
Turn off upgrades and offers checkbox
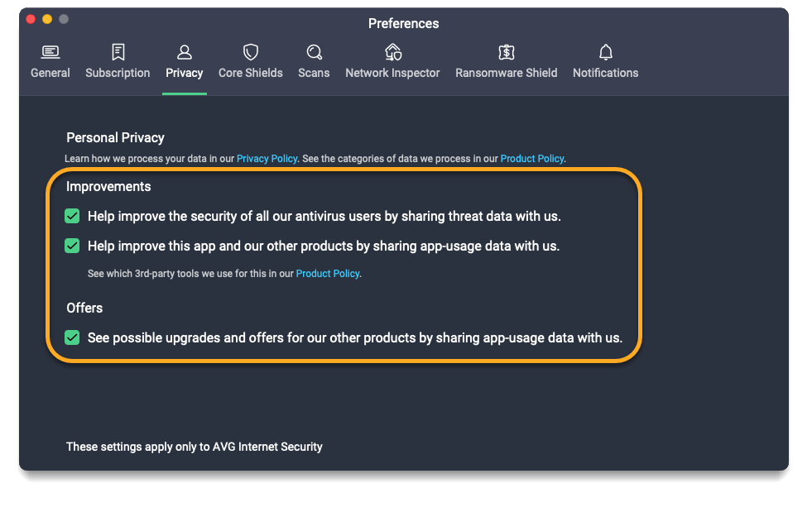coord(73,337)
